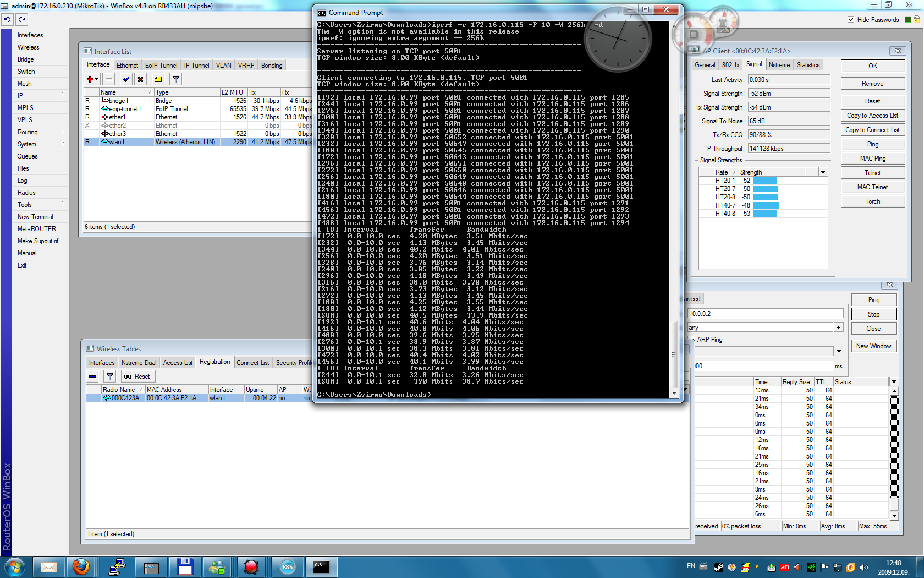Screen dimensions: 924x578
Task: Click the Undo arrow in WinBox toolbar
Action: (7, 19)
